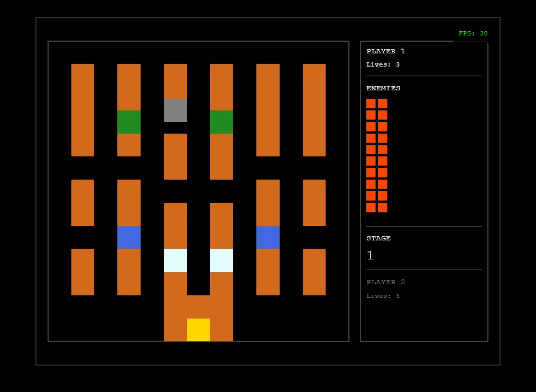Click the FPS: 30 indicator
This screenshot has height=392, width=536.
coord(473,33)
